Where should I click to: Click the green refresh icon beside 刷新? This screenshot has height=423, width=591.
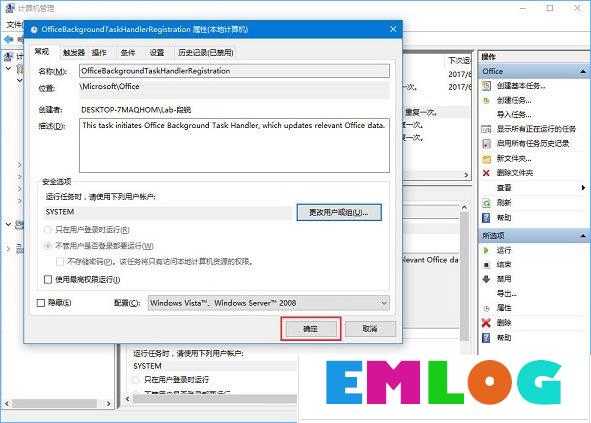[x=487, y=203]
